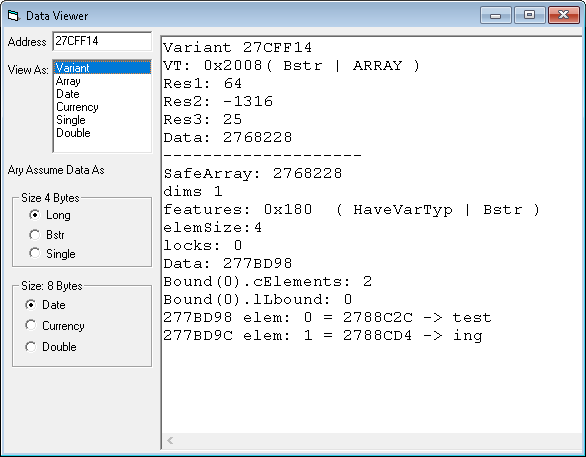Choose Currency in View As list

click(x=102, y=107)
